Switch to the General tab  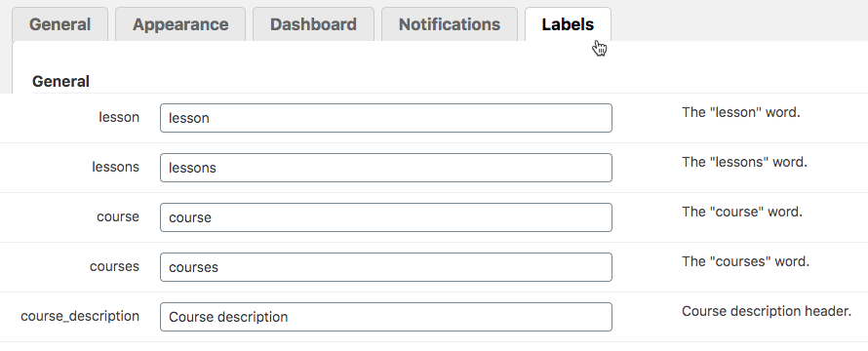coord(59,24)
